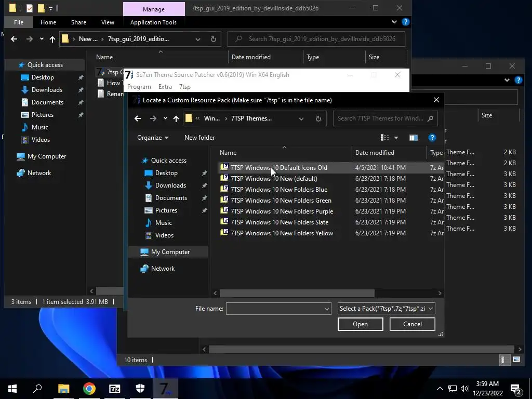Image resolution: width=532 pixels, height=399 pixels.
Task: Open the Select a Pack file type dropdown
Action: [431, 309]
